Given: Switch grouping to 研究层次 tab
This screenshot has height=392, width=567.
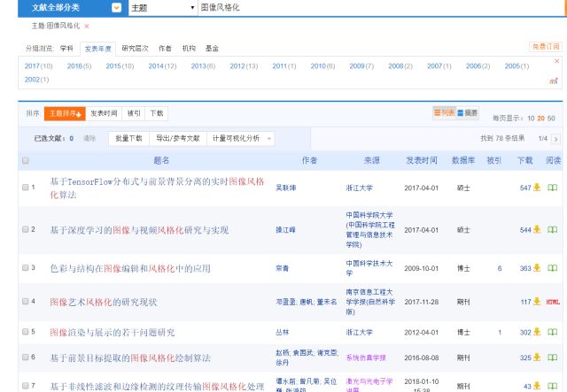Looking at the screenshot, I should (x=135, y=49).
